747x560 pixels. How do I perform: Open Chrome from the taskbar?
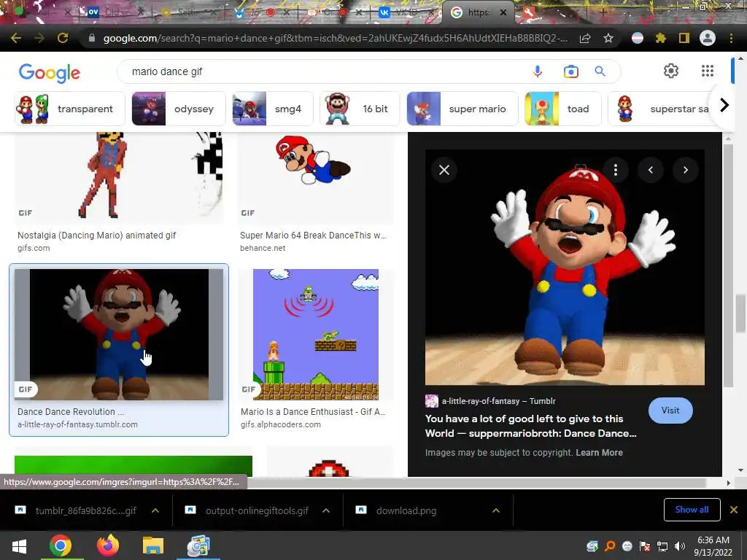click(x=61, y=545)
